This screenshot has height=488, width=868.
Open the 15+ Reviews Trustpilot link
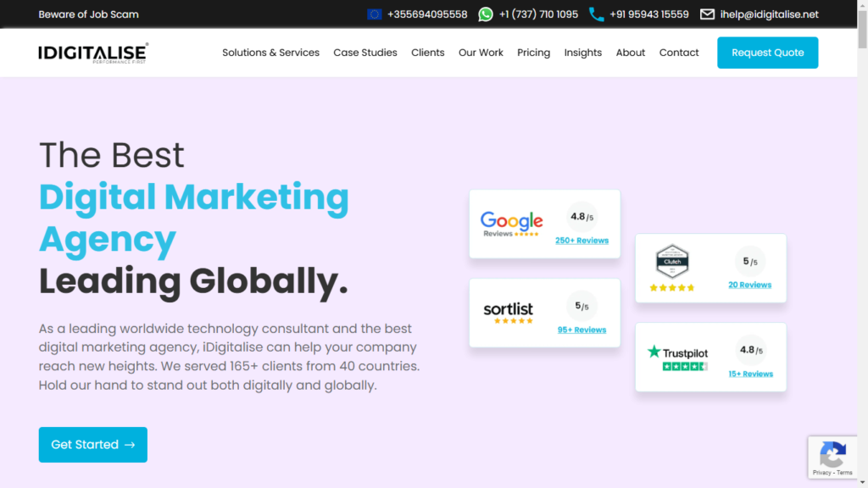coord(751,374)
